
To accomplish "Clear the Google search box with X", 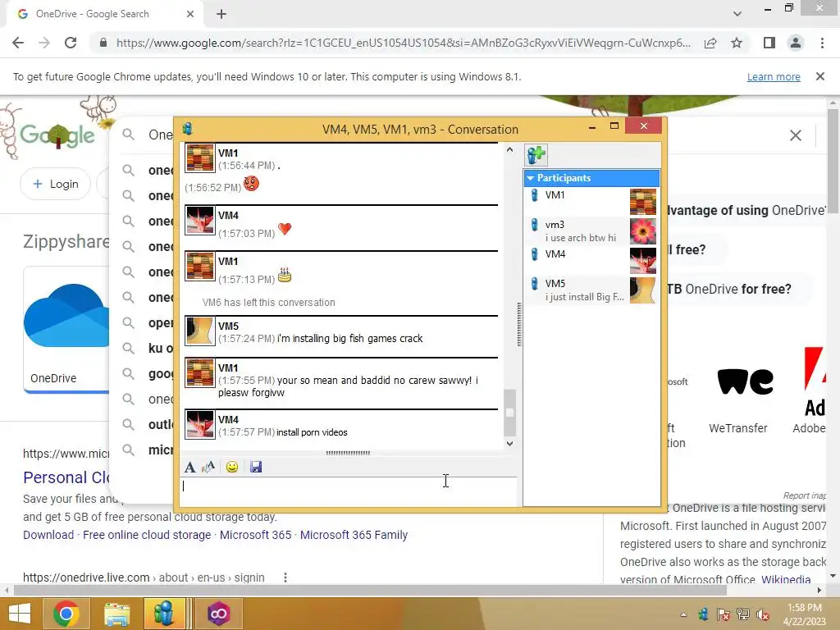I will [796, 135].
